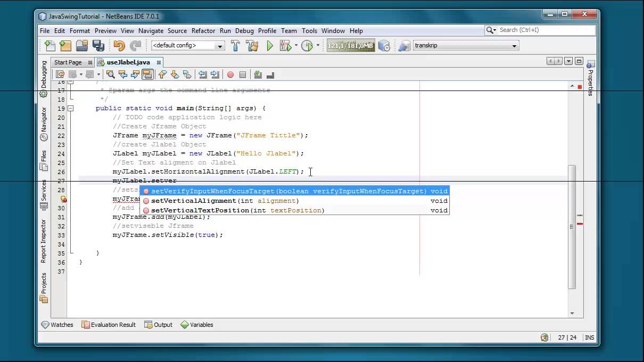644x362 pixels.
Task: Open the Watches window
Action: [57, 325]
